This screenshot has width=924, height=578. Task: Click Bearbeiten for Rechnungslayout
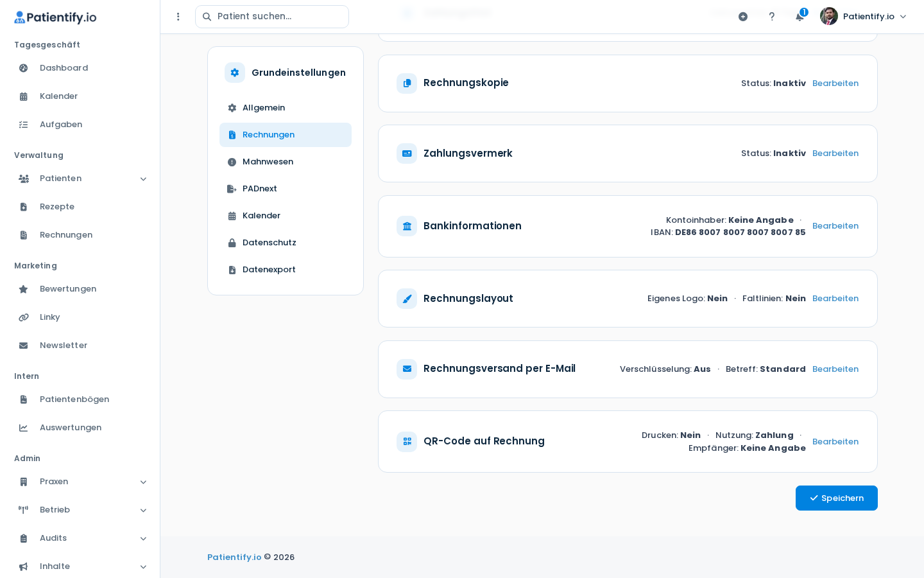pos(835,299)
